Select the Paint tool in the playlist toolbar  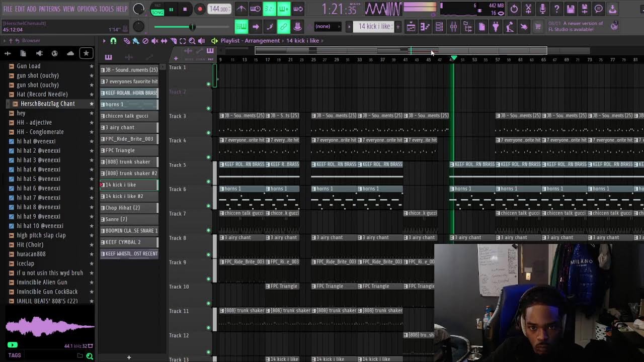coord(136,41)
